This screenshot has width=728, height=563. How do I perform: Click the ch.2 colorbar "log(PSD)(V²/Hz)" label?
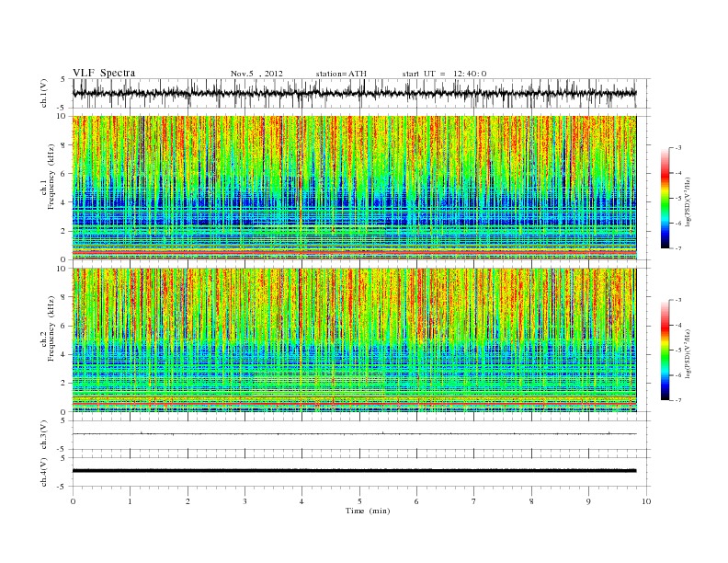click(x=688, y=353)
